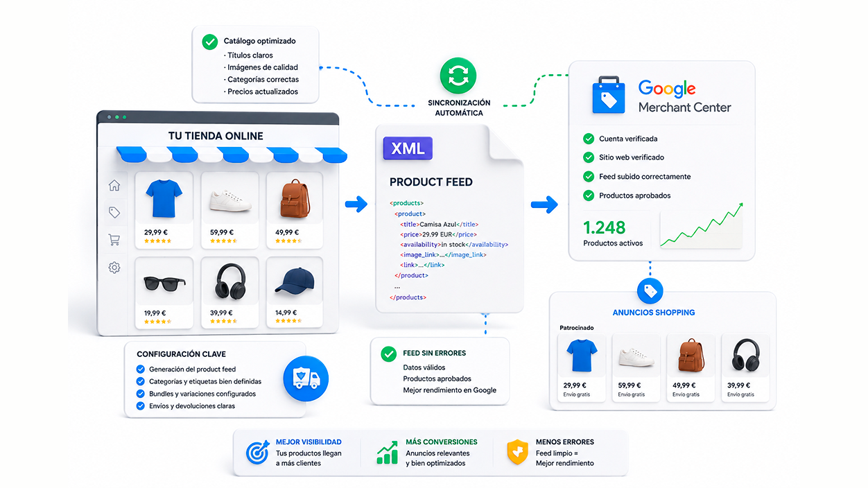Viewport: 868px width, 488px height.
Task: Click the 1.248 Productos activos count
Action: coord(605,227)
